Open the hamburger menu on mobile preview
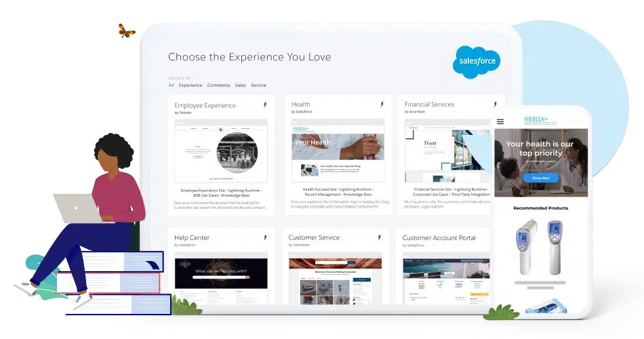644x339 pixels. coord(500,121)
